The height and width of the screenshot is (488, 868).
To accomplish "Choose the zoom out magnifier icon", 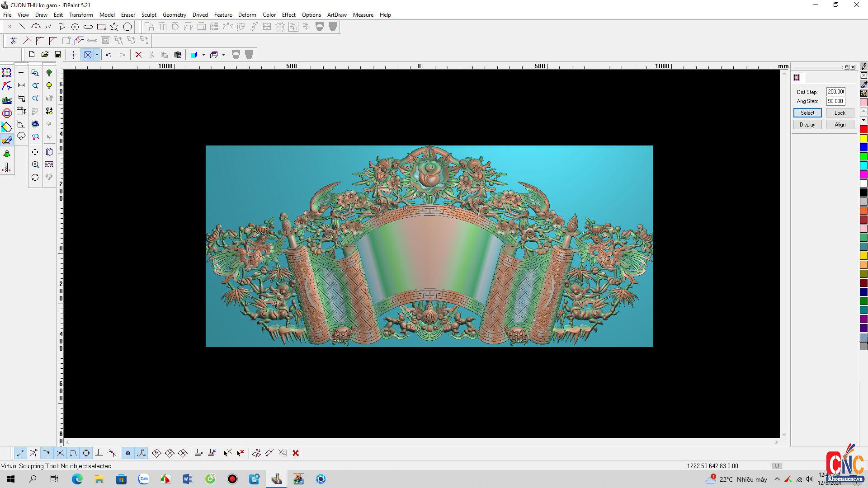I will 35,85.
